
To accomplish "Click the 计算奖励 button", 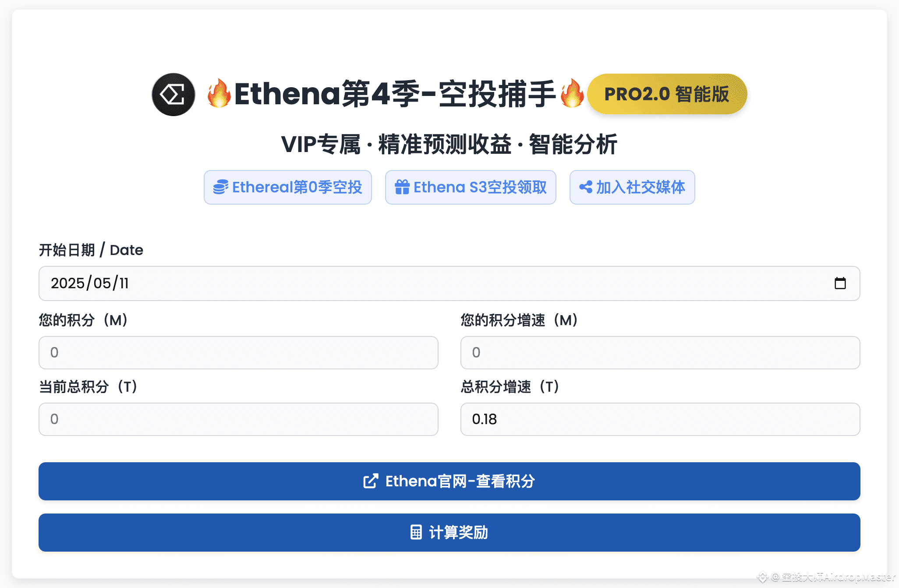I will [x=449, y=532].
